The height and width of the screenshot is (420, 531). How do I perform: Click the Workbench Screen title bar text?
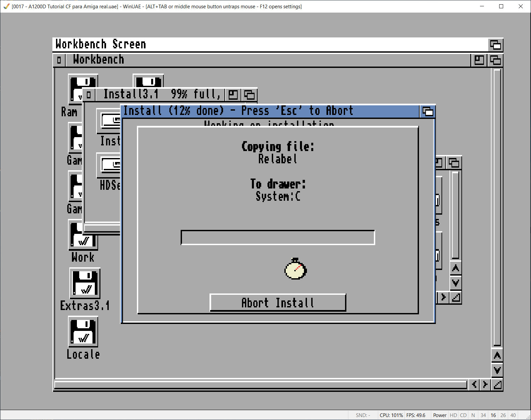[101, 44]
